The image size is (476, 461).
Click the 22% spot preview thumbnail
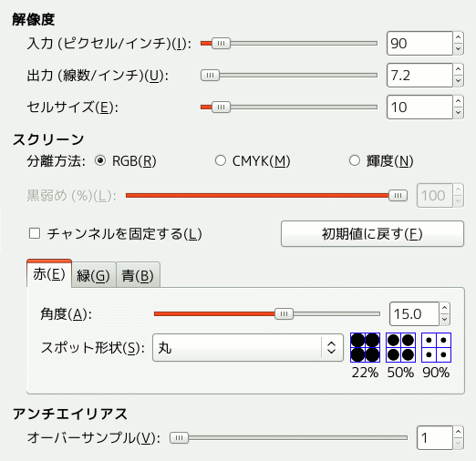pos(365,347)
